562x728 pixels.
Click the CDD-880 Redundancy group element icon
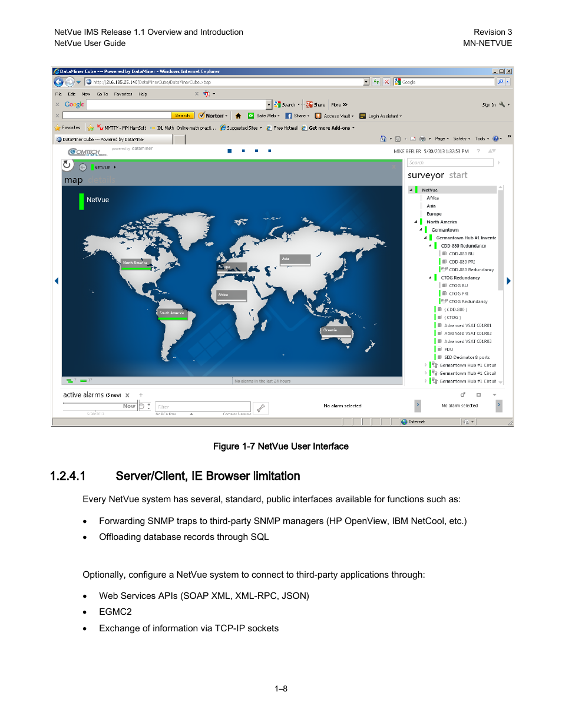[445, 269]
